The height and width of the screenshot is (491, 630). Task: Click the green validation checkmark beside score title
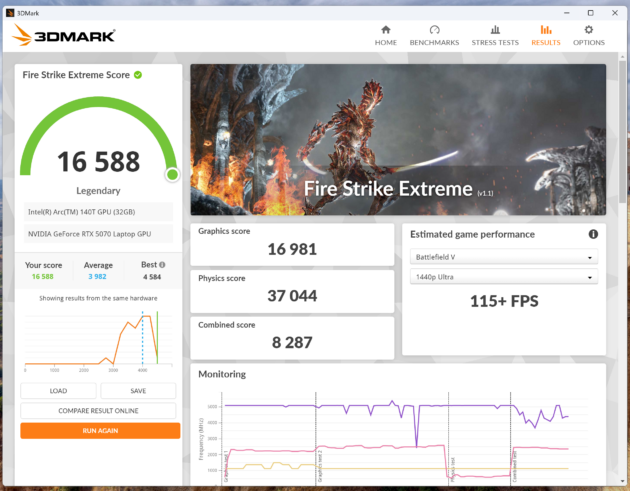tap(138, 75)
